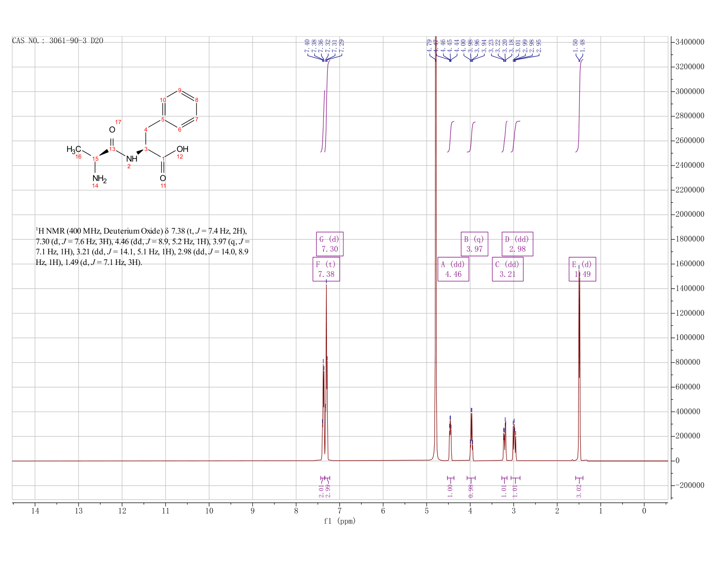Click the integral curve above the 1.49 peak

pos(580,105)
